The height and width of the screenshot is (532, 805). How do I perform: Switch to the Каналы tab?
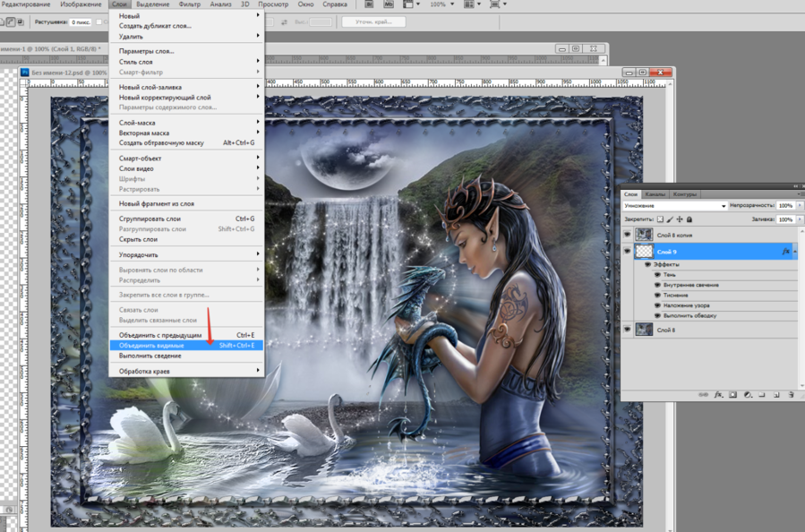655,194
